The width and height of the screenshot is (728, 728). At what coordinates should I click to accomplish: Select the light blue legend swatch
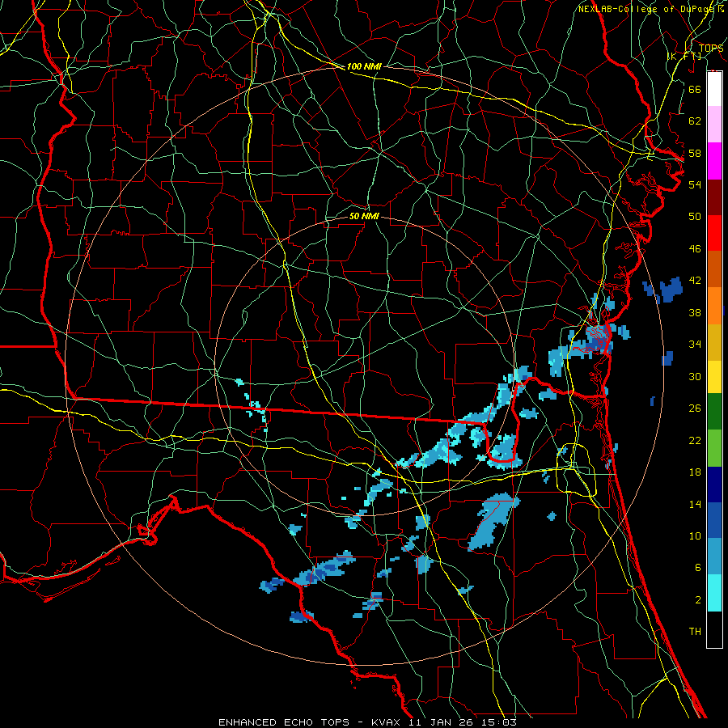point(714,557)
